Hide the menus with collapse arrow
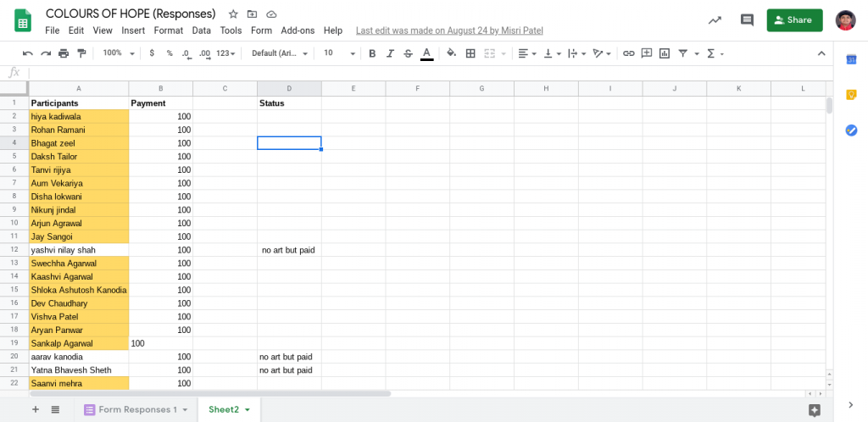Viewport: 868px width, 422px height. (x=821, y=53)
